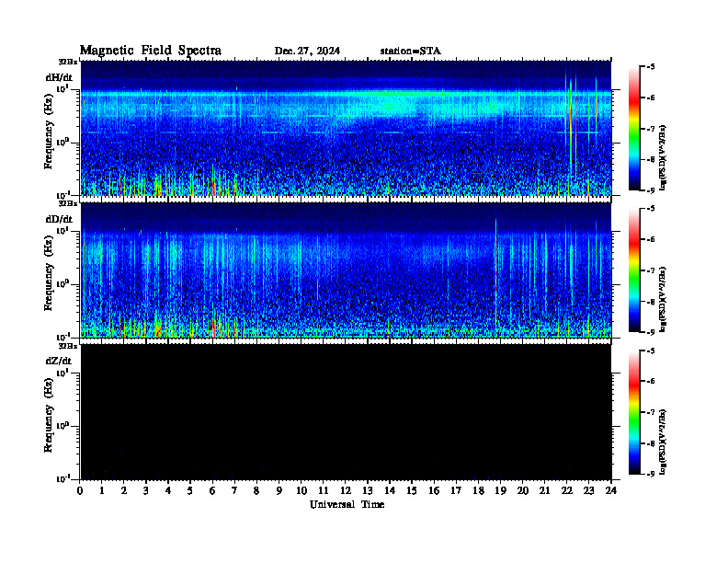Click the 10^-1 frequency tick of dZ/dt panel
The width and height of the screenshot is (728, 563).
pos(63,478)
